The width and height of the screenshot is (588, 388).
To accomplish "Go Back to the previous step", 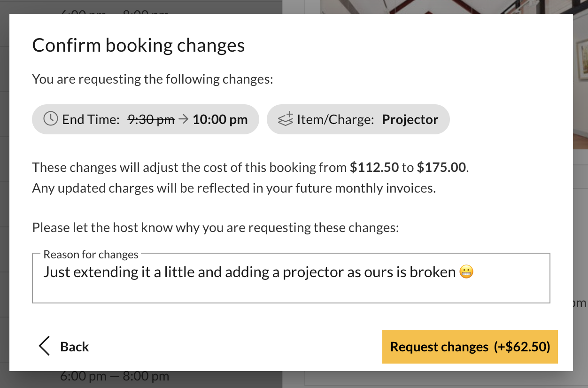I will [63, 347].
